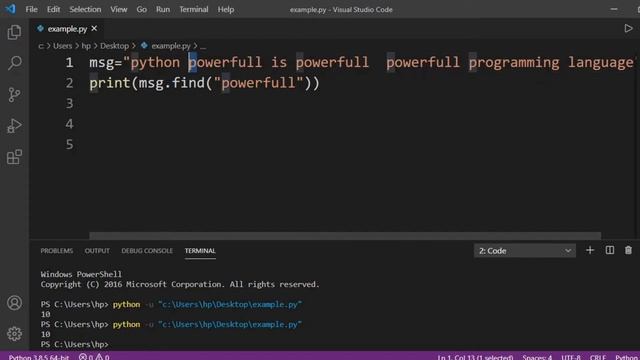Click the VS Code logo icon
640x360 pixels.
[10, 9]
